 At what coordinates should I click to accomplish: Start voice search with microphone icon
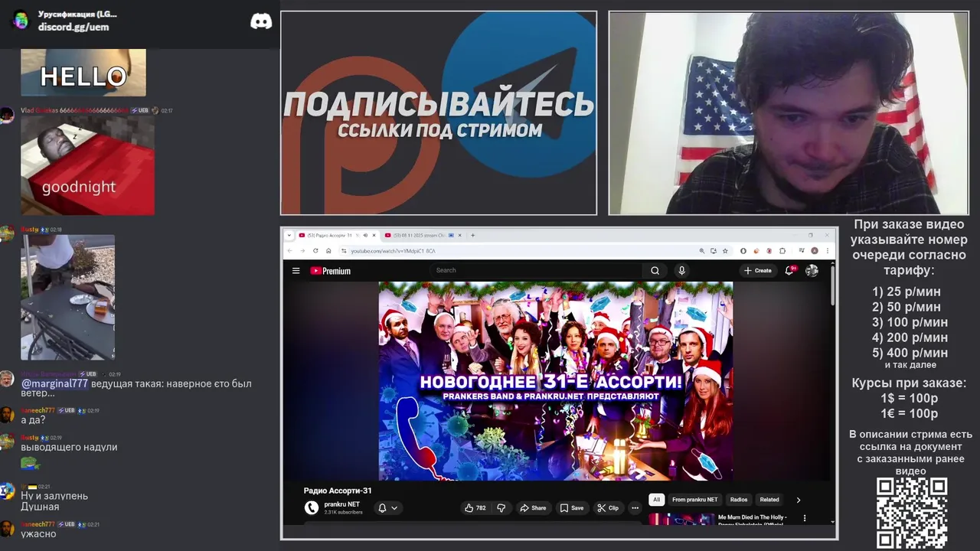[681, 270]
